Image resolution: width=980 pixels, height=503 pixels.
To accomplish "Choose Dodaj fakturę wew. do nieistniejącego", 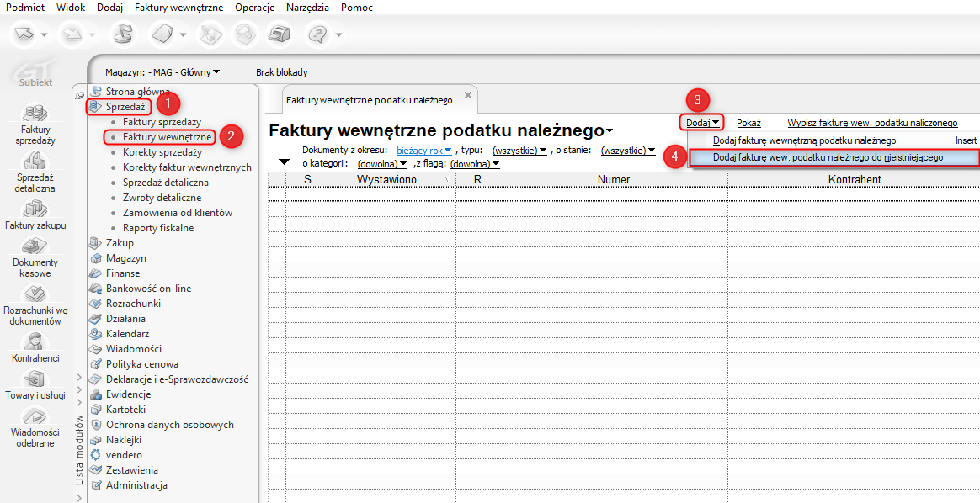I will [x=834, y=158].
